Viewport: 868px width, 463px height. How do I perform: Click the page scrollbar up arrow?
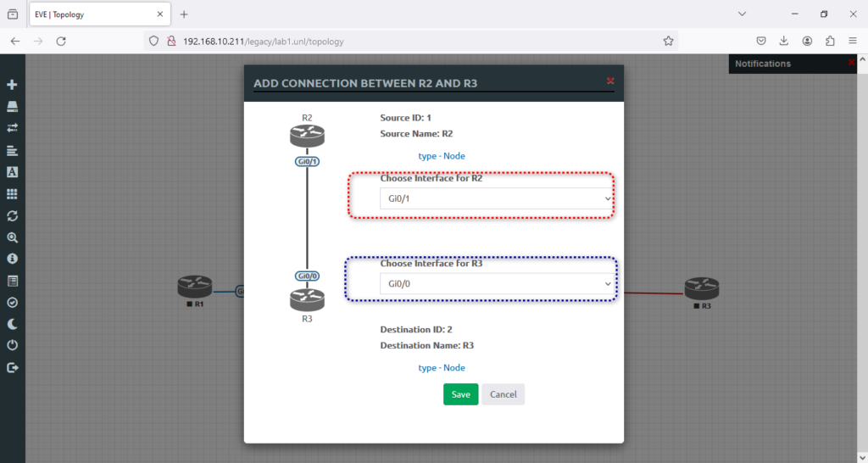tap(862, 59)
